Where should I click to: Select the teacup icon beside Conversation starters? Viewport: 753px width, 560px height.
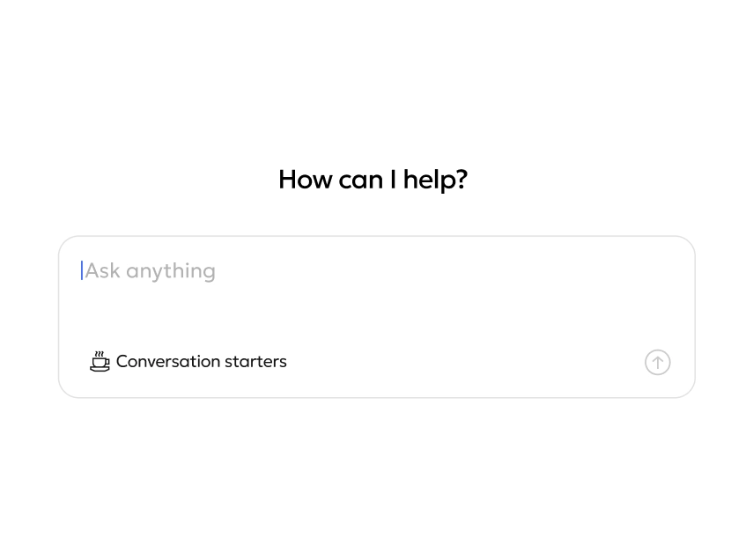coord(100,361)
